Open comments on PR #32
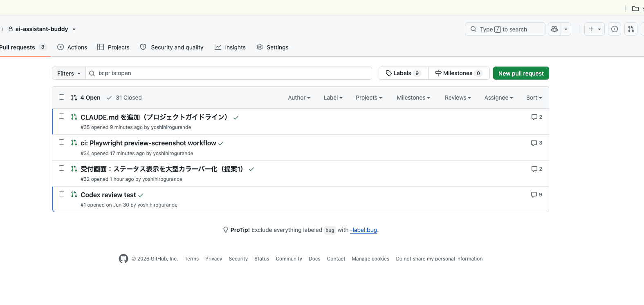The width and height of the screenshot is (644, 305). 536,169
